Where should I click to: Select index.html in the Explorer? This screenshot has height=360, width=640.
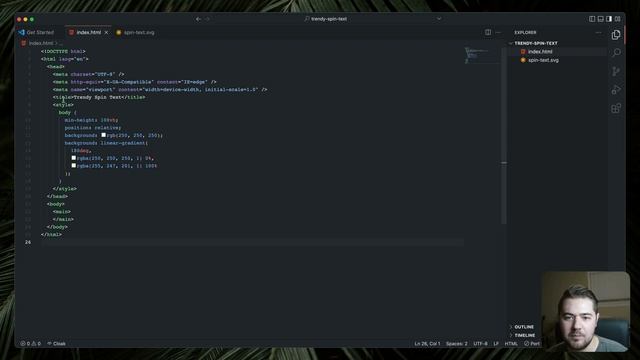pyautogui.click(x=540, y=51)
